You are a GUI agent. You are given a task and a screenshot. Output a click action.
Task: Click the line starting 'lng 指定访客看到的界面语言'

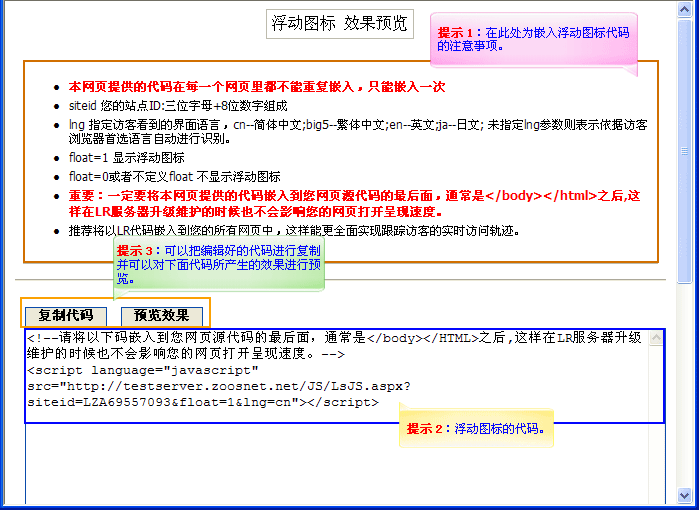[358, 132]
